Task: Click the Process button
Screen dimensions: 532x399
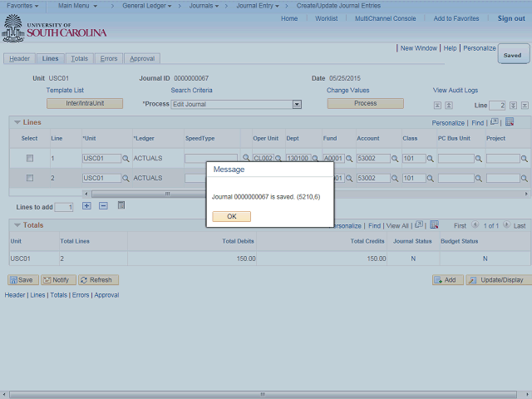Action: (366, 103)
